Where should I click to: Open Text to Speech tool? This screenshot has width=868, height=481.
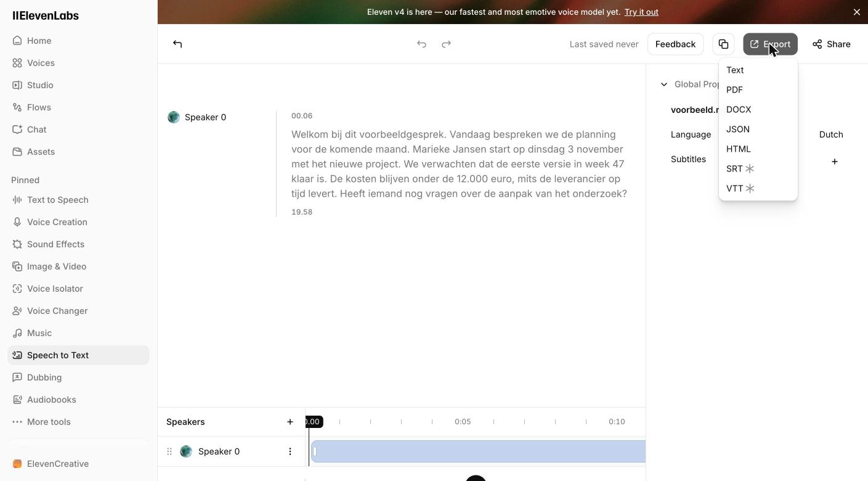[78, 200]
